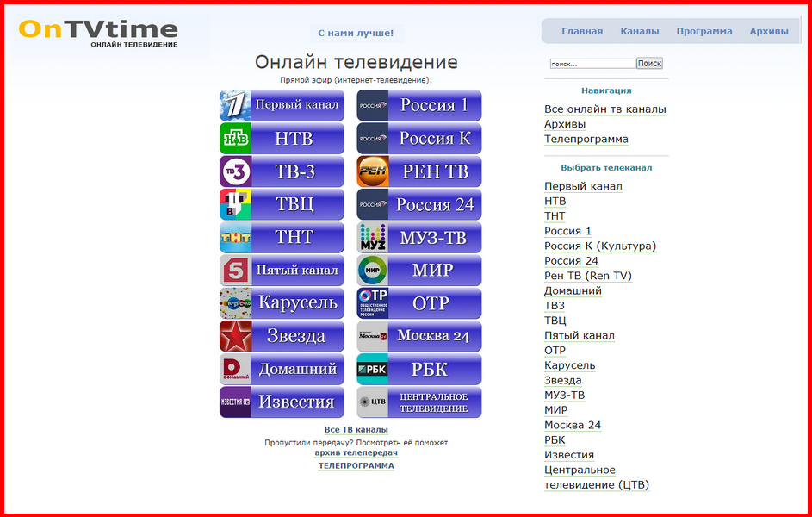Open the Россия К channel button
Image resolution: width=812 pixels, height=517 pixels.
pyautogui.click(x=419, y=139)
